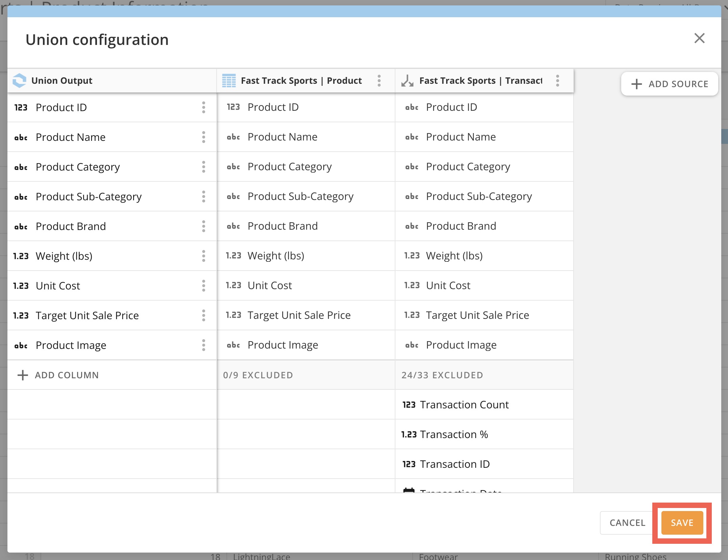This screenshot has height=560, width=728.
Task: Open Fast Track Sports Product source menu
Action: click(x=379, y=81)
